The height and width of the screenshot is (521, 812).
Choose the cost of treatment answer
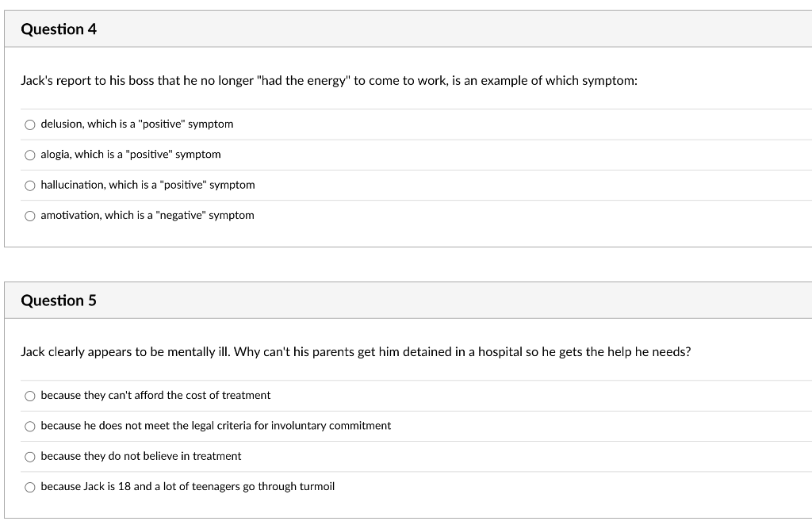click(x=29, y=395)
